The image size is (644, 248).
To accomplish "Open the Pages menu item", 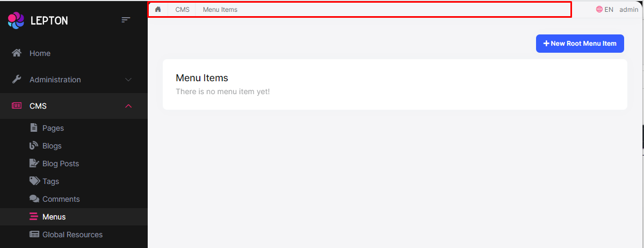I will pos(53,128).
